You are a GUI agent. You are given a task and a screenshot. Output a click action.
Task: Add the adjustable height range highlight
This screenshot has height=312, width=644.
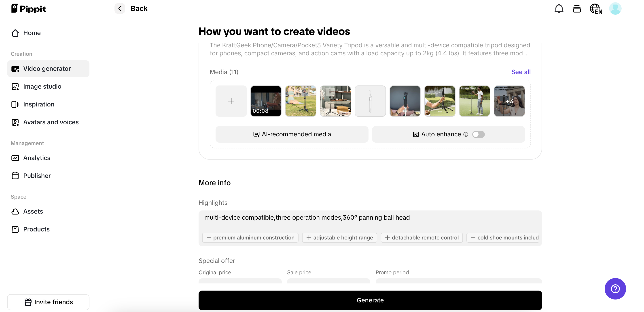(x=339, y=237)
